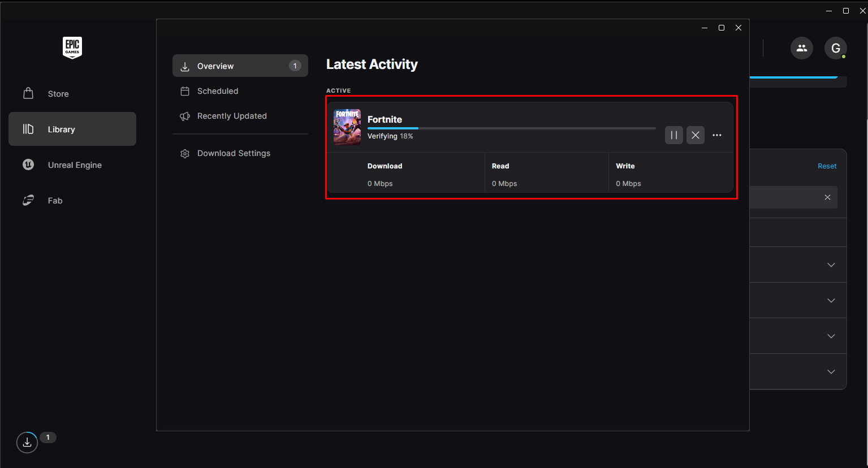Select Library in the left sidebar
This screenshot has height=468, width=868.
(72, 129)
